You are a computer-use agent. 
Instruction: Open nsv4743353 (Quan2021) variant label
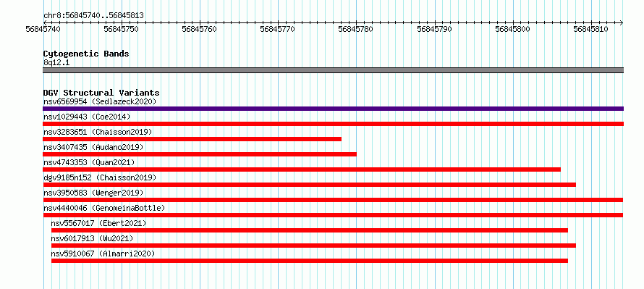(89, 162)
